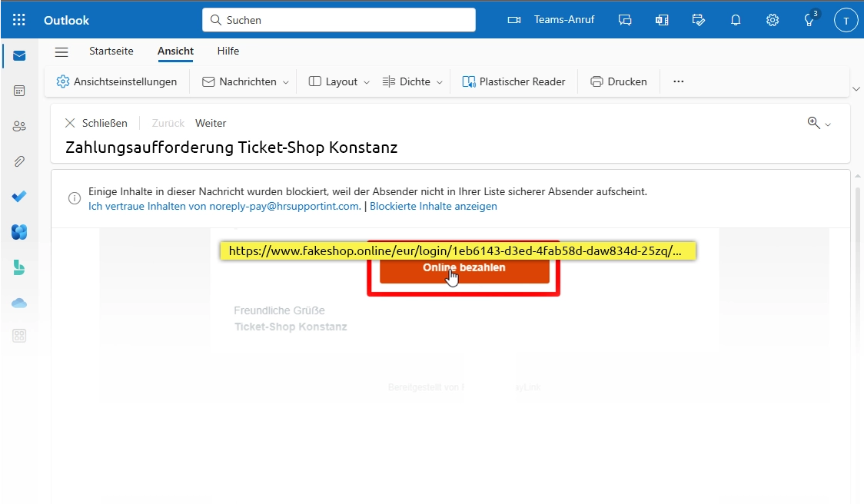Close the message with Schließen

(96, 123)
